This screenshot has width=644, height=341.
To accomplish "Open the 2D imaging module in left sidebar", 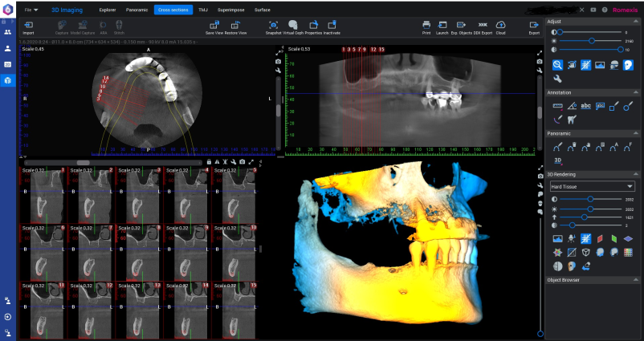I will tap(8, 64).
